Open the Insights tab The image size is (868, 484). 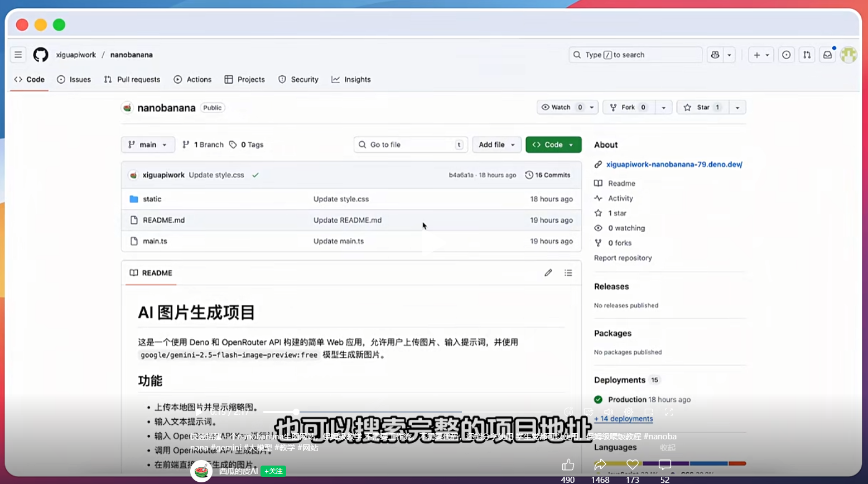point(351,79)
